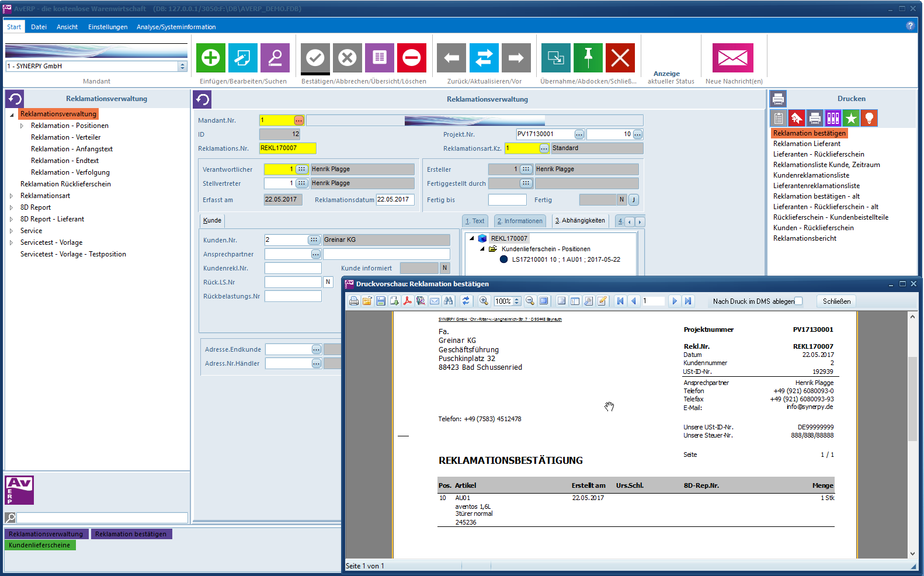Open the pink Neue Nachricht envelope

click(x=732, y=58)
